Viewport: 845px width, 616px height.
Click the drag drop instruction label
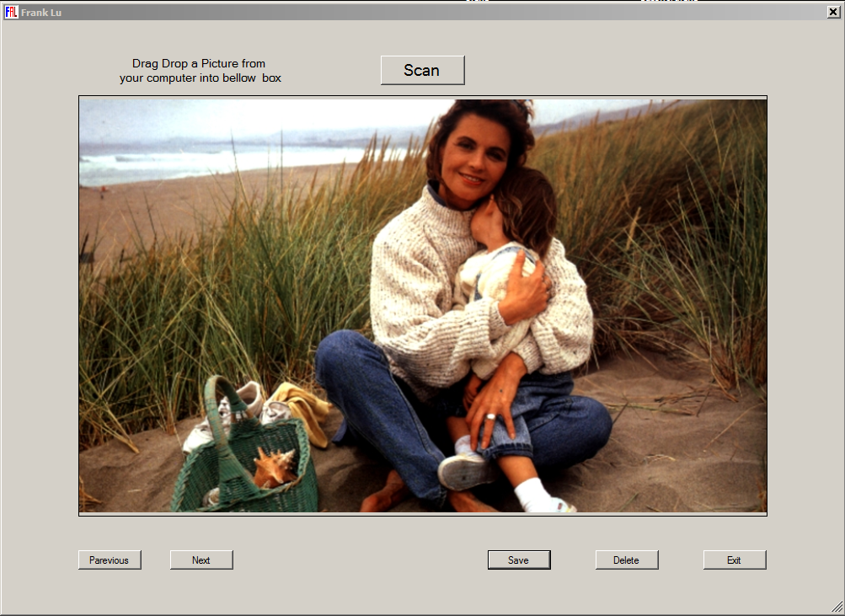point(200,71)
